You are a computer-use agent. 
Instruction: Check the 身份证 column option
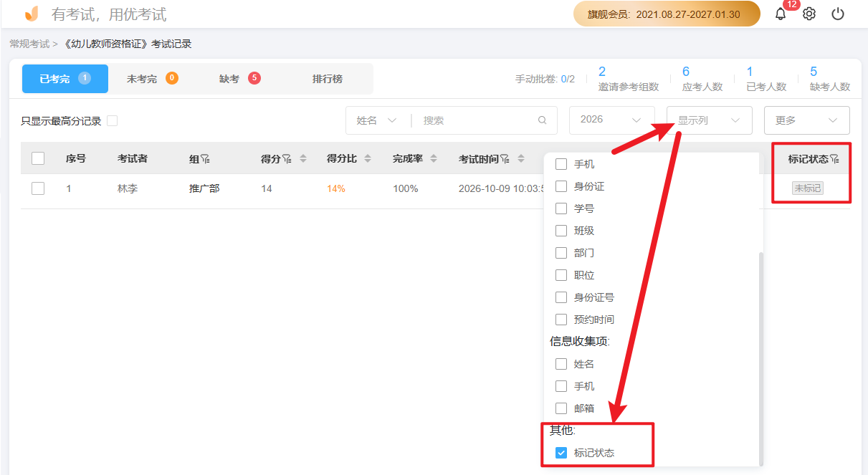[561, 186]
